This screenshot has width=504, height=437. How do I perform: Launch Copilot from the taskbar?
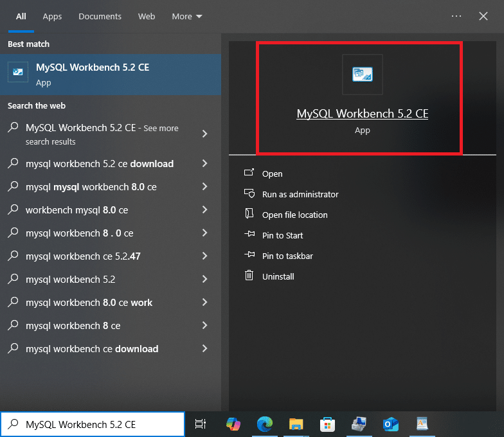233,424
